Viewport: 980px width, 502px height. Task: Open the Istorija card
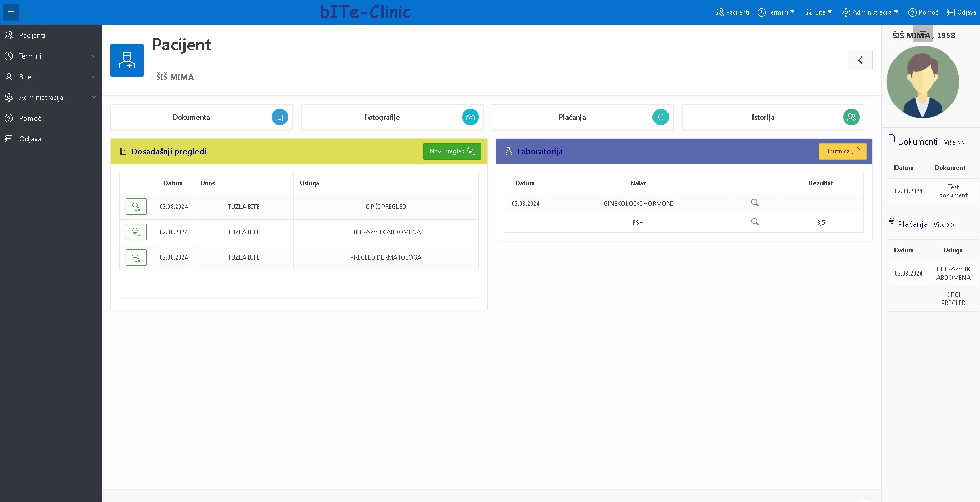click(773, 117)
